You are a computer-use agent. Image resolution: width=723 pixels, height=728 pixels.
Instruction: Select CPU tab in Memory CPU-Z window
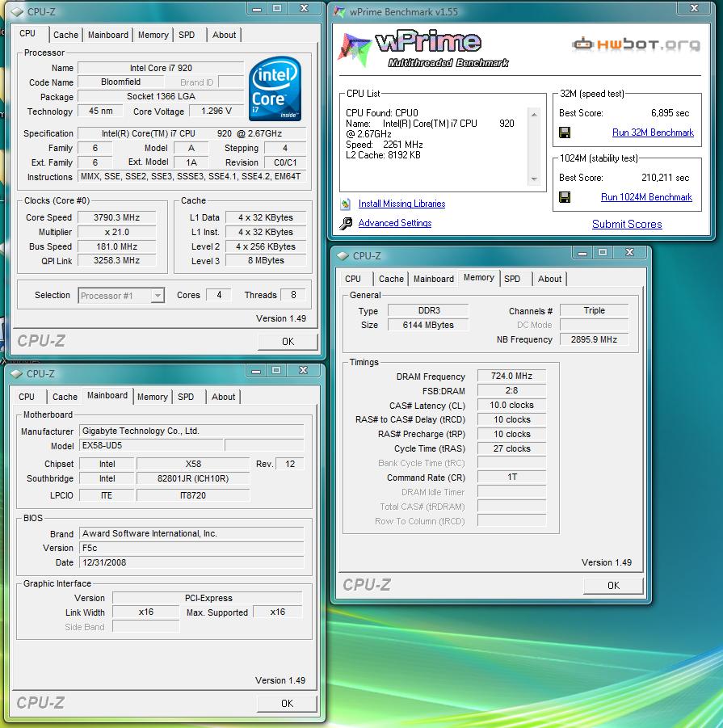point(353,279)
